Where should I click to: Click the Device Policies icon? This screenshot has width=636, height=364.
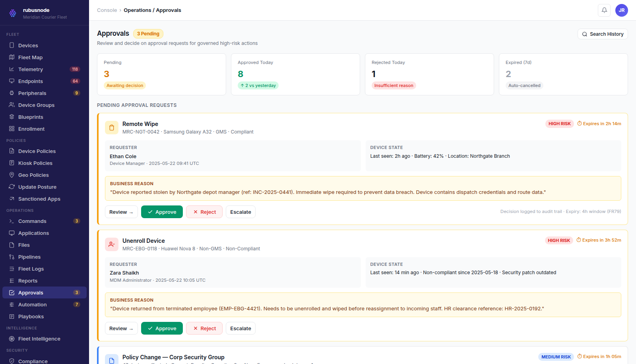click(12, 151)
